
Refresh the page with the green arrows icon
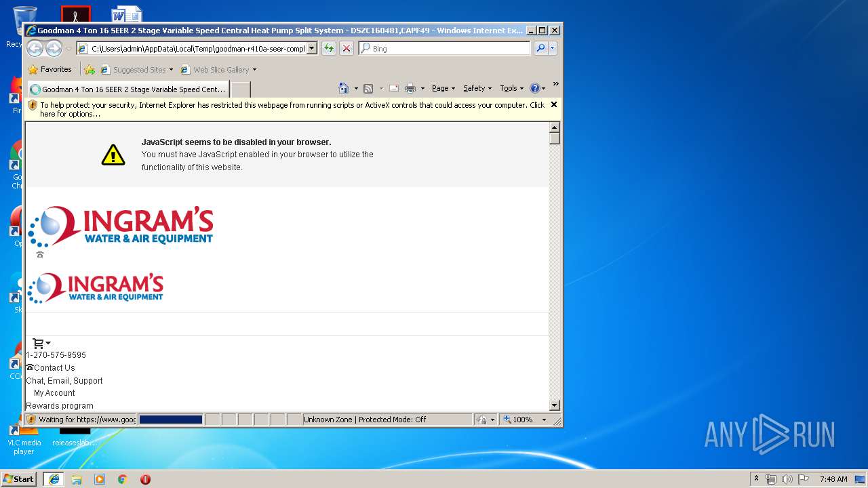click(329, 48)
